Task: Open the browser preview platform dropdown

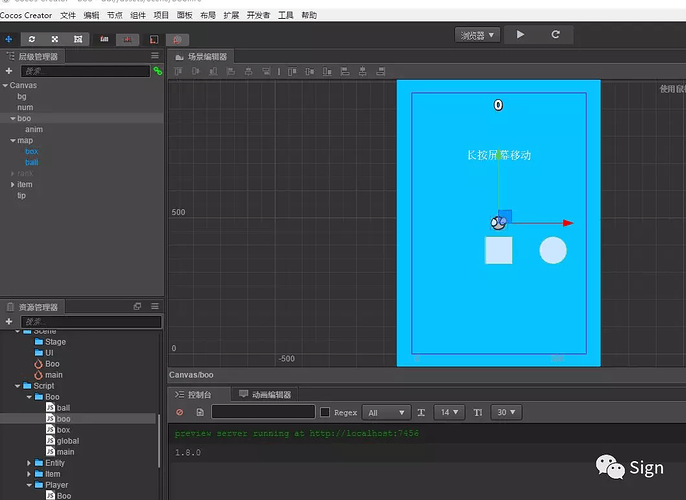Action: [x=477, y=35]
